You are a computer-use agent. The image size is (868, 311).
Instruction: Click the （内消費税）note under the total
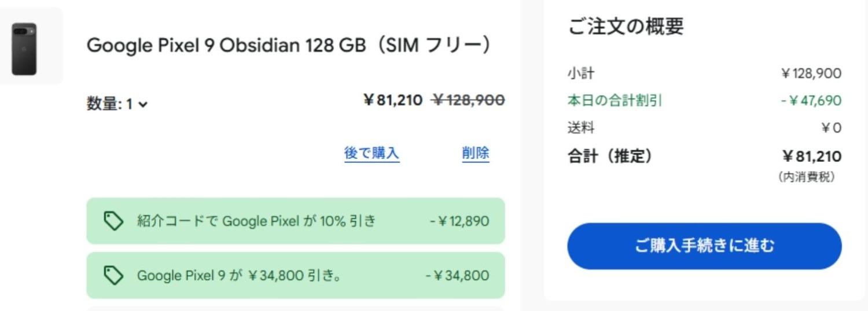pyautogui.click(x=806, y=177)
